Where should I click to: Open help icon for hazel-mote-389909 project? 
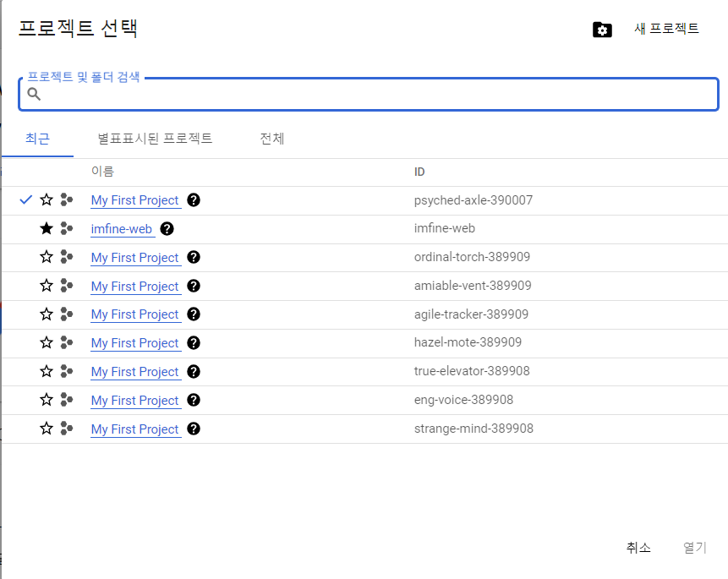194,343
